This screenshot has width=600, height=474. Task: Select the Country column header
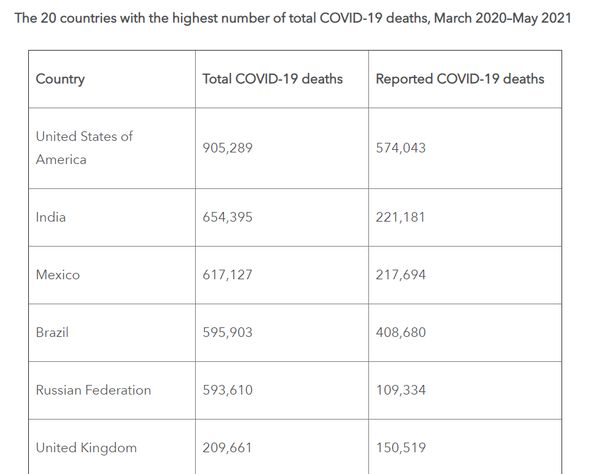pos(60,78)
